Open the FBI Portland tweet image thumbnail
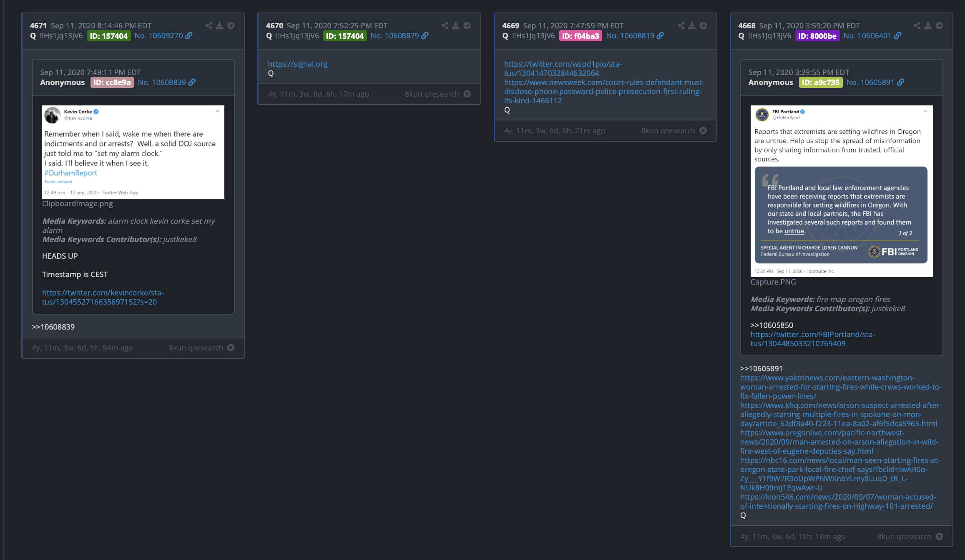965x560 pixels. click(842, 191)
